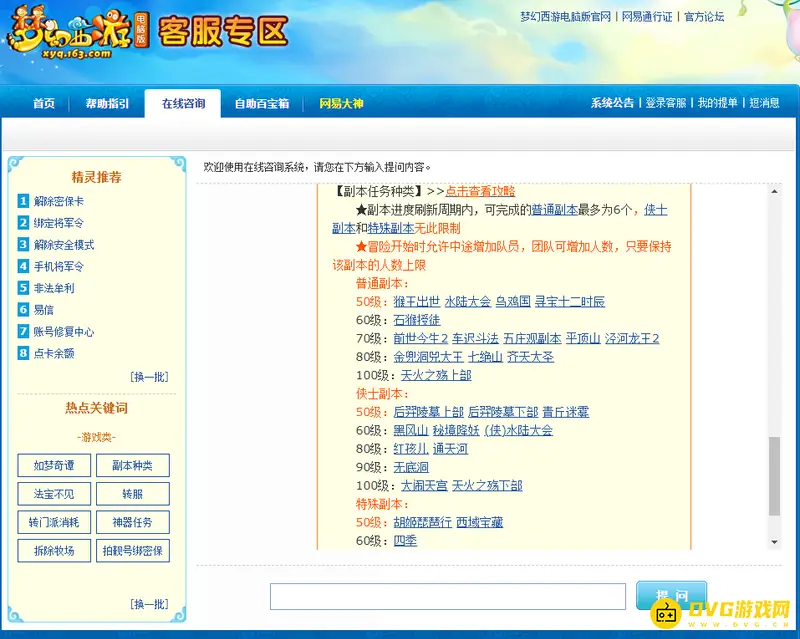Open the 点击查看攻略 link
The height and width of the screenshot is (639, 800).
pyautogui.click(x=480, y=191)
